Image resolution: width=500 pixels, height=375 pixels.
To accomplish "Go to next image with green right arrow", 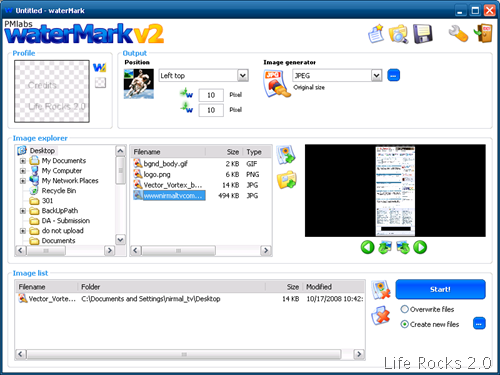I will point(420,247).
